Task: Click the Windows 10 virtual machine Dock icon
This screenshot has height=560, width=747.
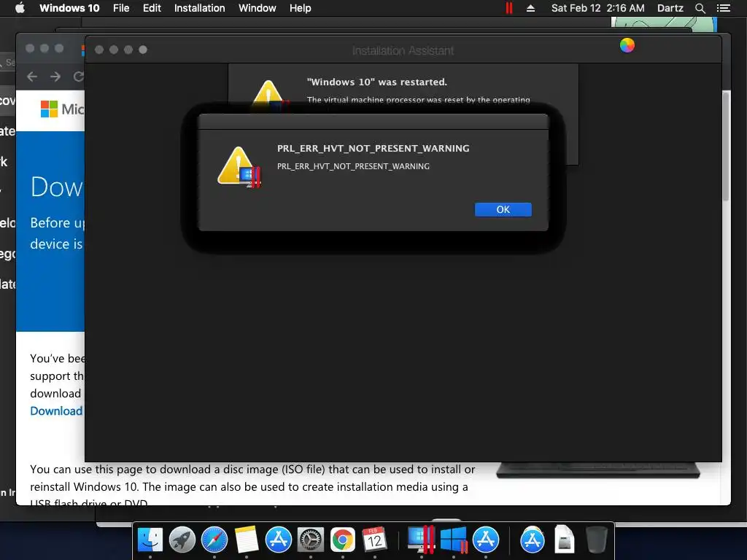Action: pos(454,540)
